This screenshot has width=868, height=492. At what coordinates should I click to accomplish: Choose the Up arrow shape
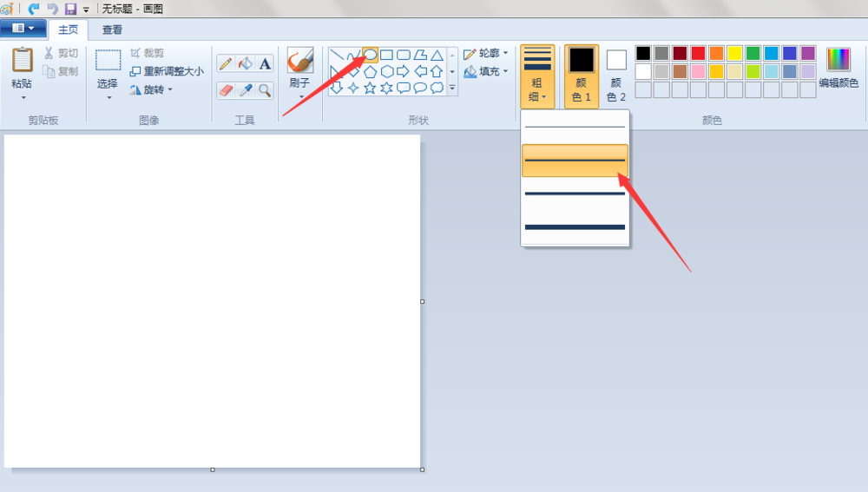pos(437,71)
